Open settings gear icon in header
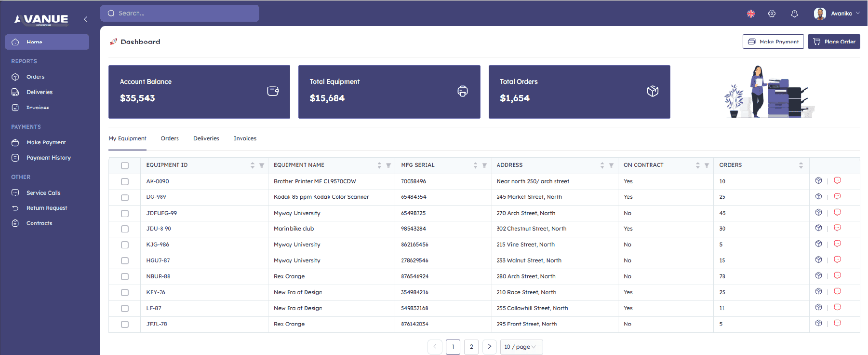868x355 pixels. (772, 14)
